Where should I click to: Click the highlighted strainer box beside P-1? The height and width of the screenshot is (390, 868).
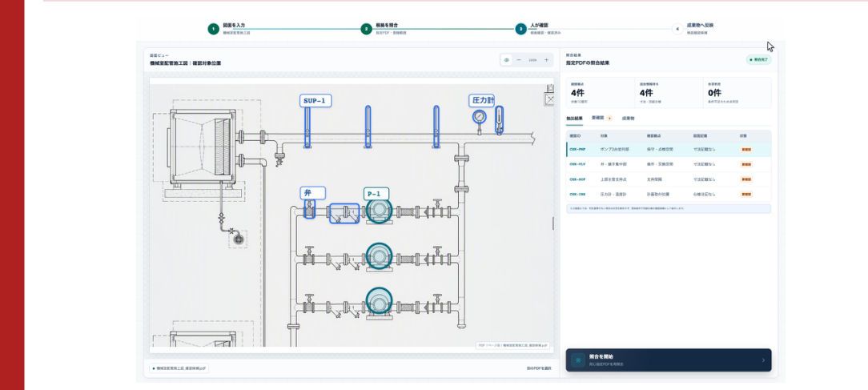[x=344, y=213]
